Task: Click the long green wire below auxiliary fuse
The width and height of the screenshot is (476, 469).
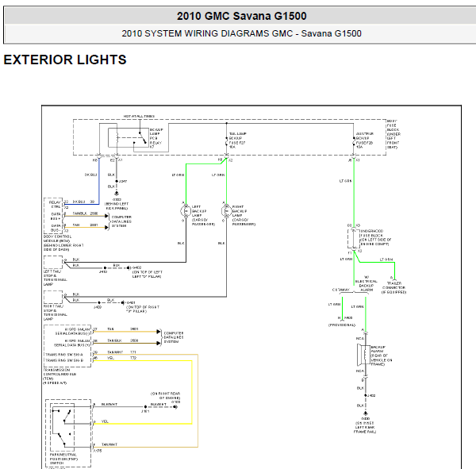Action: tap(354, 194)
